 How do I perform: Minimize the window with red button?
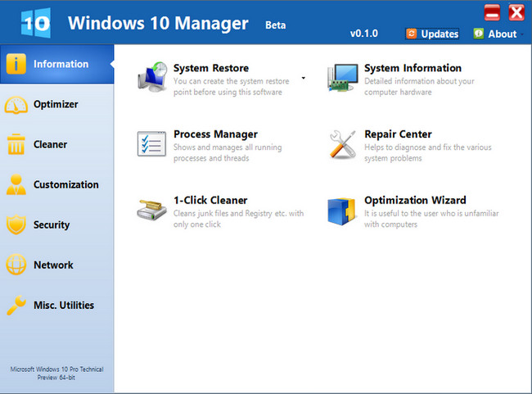[x=492, y=12]
